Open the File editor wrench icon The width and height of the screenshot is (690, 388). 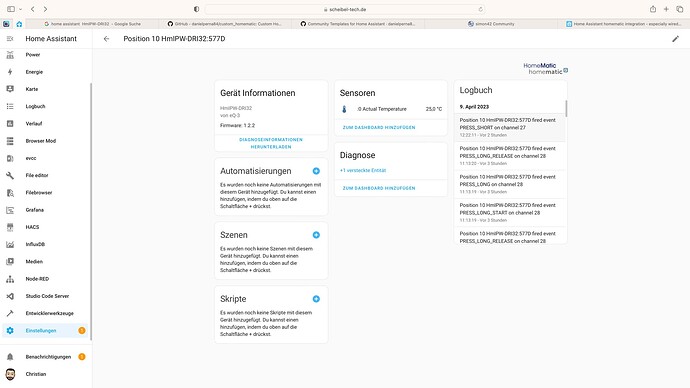click(x=10, y=175)
